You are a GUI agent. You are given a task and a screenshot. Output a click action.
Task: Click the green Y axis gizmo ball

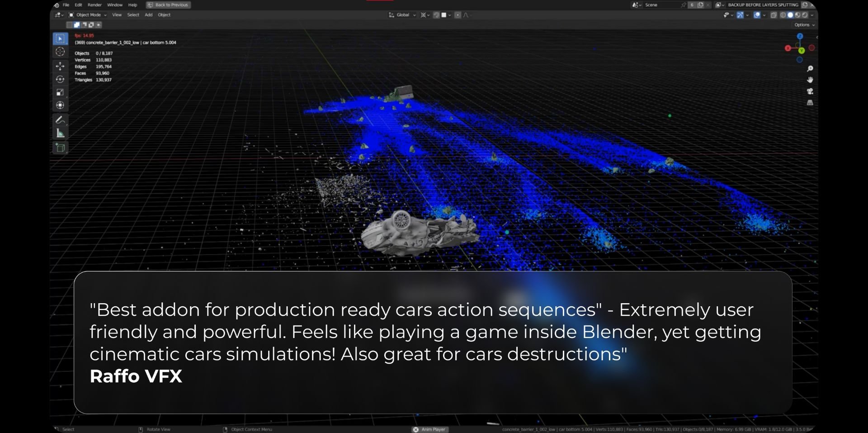[x=802, y=51]
